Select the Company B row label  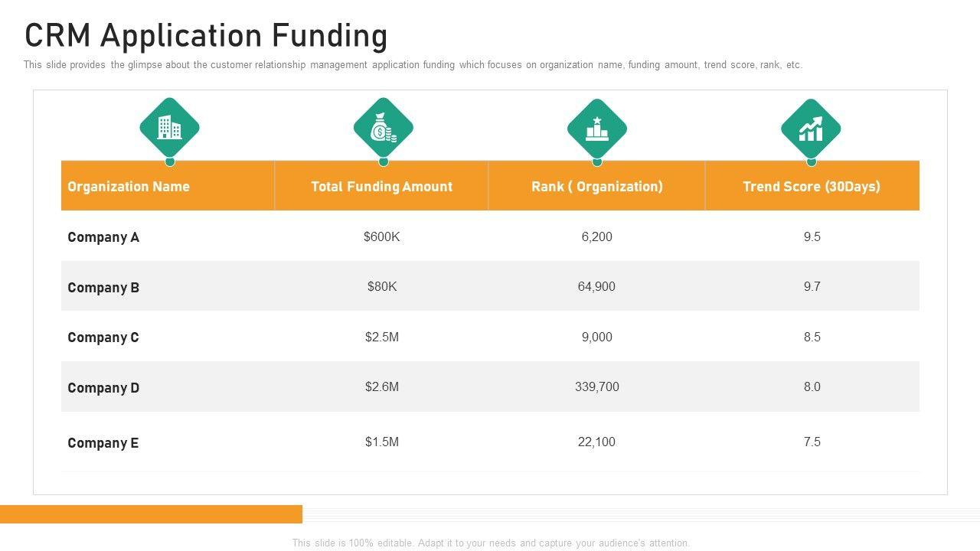103,288
